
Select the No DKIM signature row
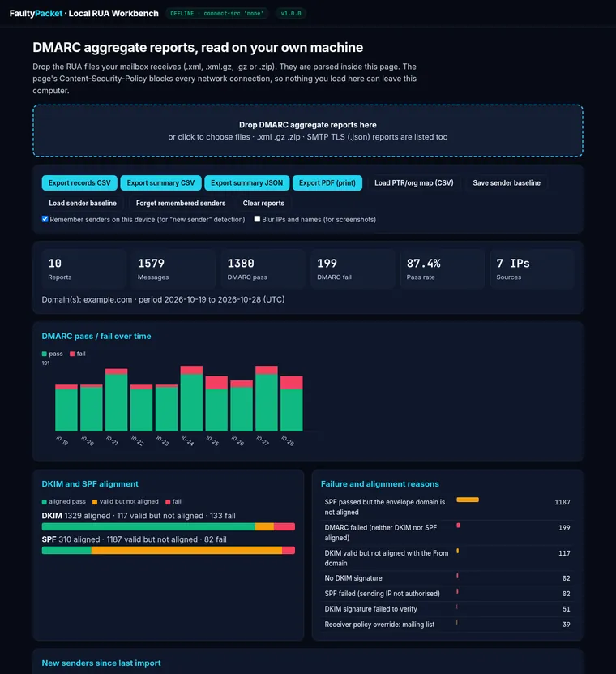447,578
